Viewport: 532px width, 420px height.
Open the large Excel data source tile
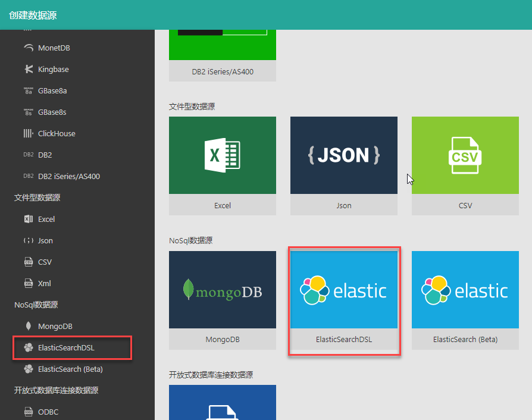tap(223, 166)
